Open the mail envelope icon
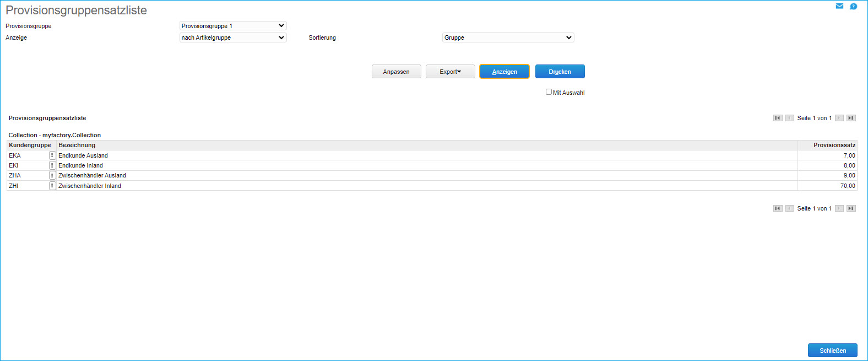 coord(839,6)
